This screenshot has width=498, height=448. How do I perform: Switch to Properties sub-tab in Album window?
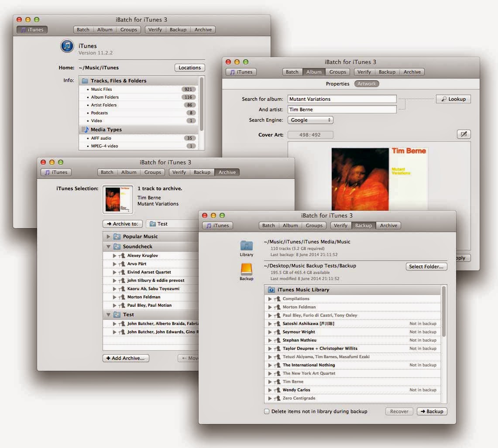pyautogui.click(x=337, y=84)
